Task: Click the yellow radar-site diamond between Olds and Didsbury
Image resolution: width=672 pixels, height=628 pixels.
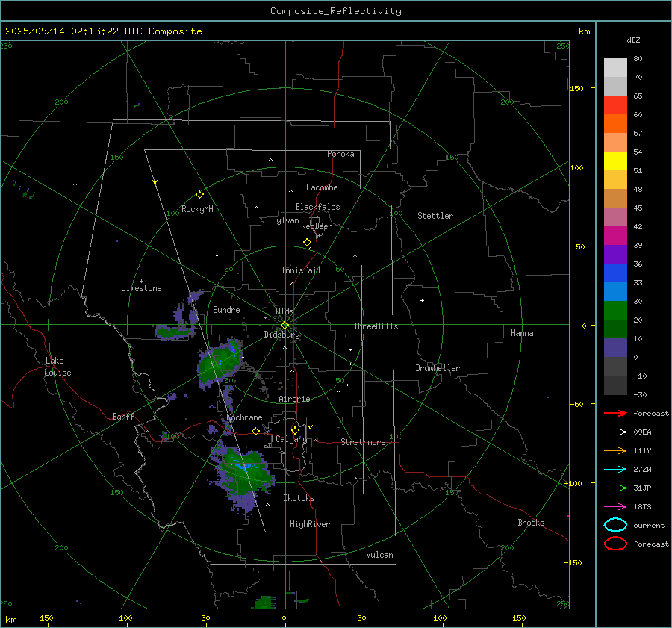Action: (x=284, y=326)
